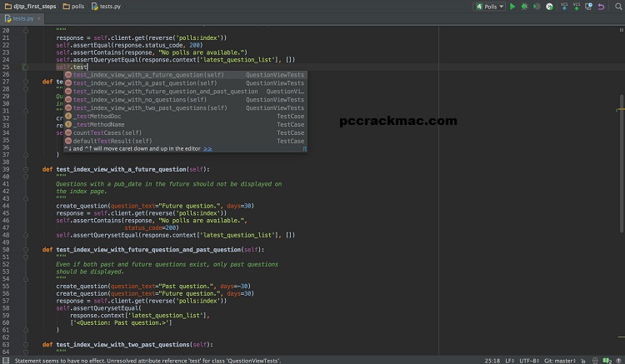Viewport: 625px width, 364px height.
Task: Open the show history icon
Action: coord(588,7)
